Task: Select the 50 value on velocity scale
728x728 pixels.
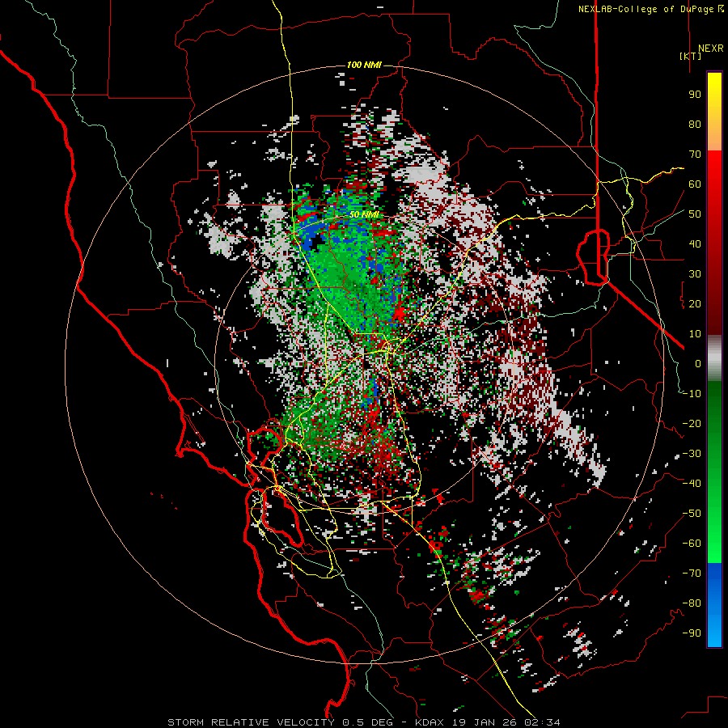Action: tap(695, 214)
